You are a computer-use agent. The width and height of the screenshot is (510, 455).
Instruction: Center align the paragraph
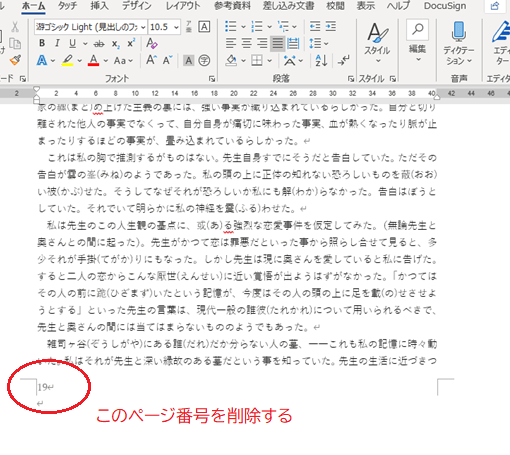tap(247, 43)
